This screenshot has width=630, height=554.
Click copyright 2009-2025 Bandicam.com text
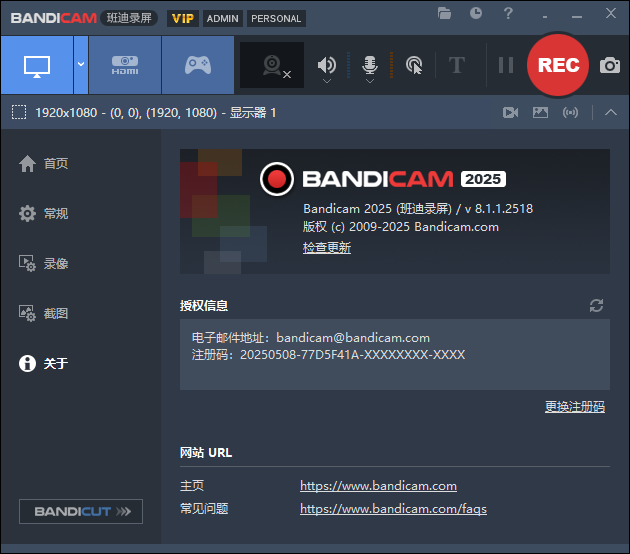click(x=401, y=227)
